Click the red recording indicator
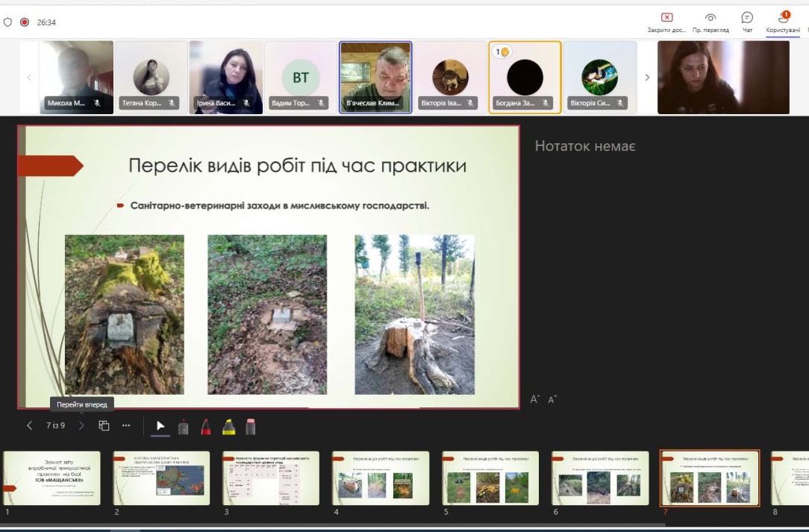The height and width of the screenshot is (532, 809). 25,22
